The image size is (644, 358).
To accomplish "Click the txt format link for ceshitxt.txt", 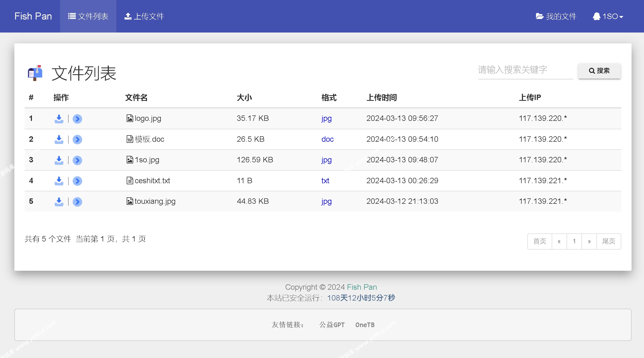I will pyautogui.click(x=325, y=180).
